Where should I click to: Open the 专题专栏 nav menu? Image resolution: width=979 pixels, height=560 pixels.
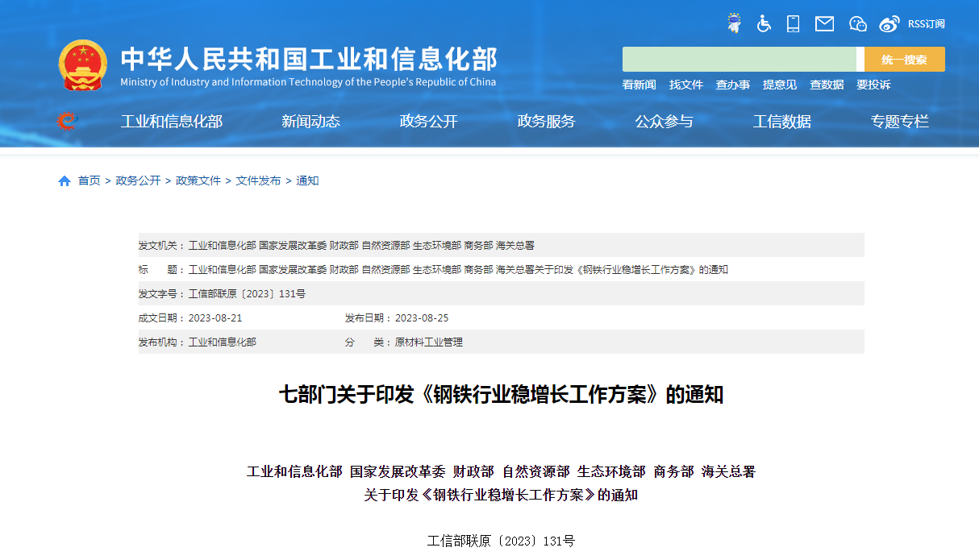(x=900, y=122)
